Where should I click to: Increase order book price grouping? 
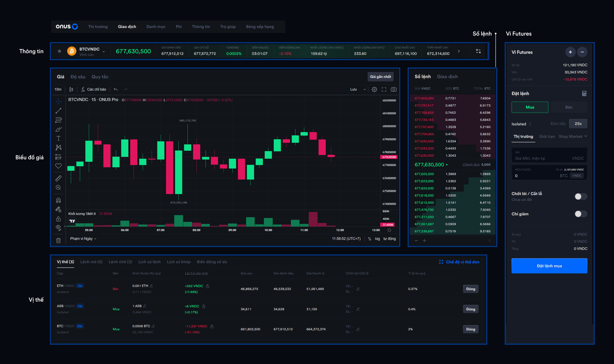[425, 241]
